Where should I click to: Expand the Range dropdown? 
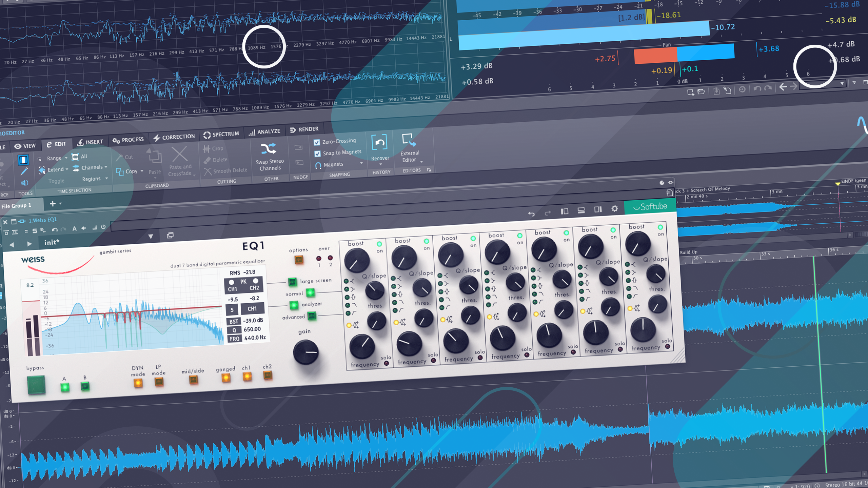point(66,158)
